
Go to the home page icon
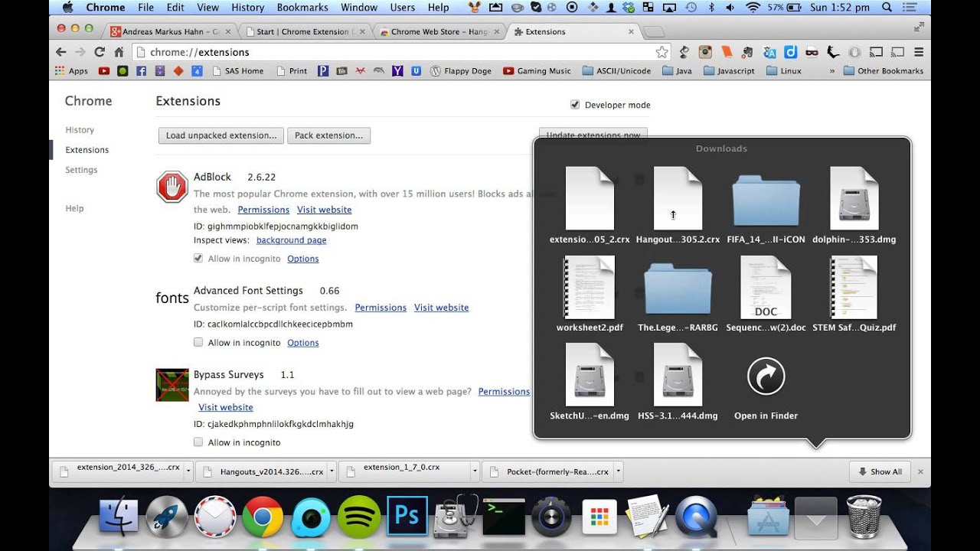pyautogui.click(x=119, y=52)
